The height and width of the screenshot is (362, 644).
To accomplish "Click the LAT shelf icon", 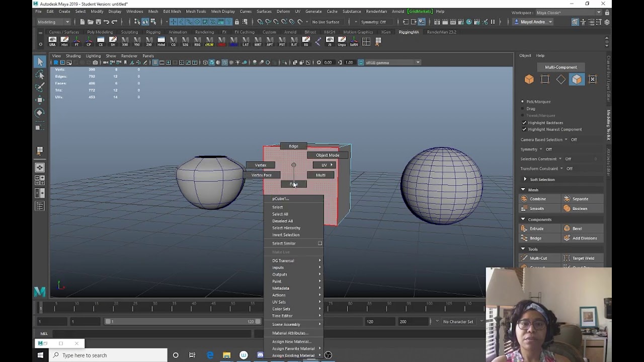I will (x=246, y=42).
